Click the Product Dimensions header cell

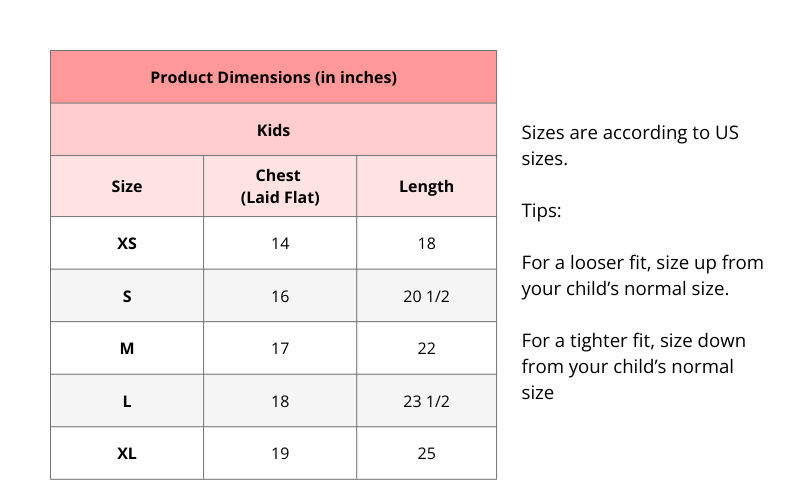click(273, 77)
